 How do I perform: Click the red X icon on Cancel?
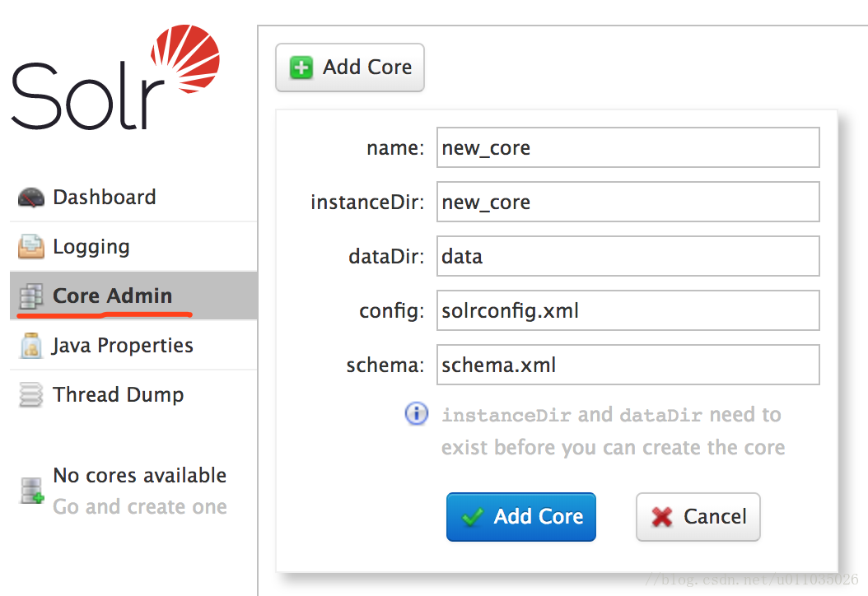click(661, 517)
